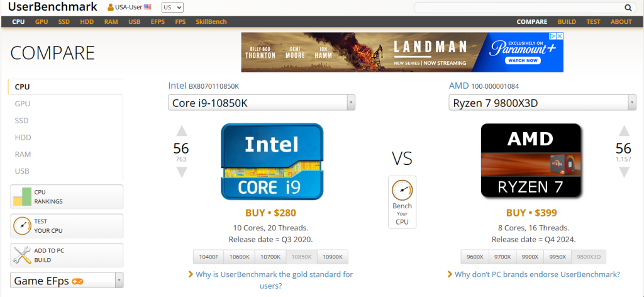Upvote the Intel Core i9-10850K
This screenshot has height=297, width=644.
pyautogui.click(x=181, y=132)
